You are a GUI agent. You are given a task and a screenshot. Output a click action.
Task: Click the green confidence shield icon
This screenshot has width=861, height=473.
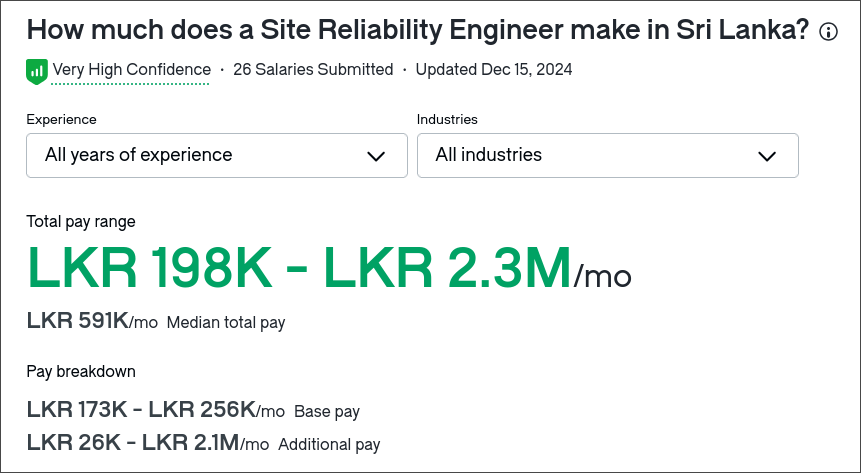tap(37, 71)
